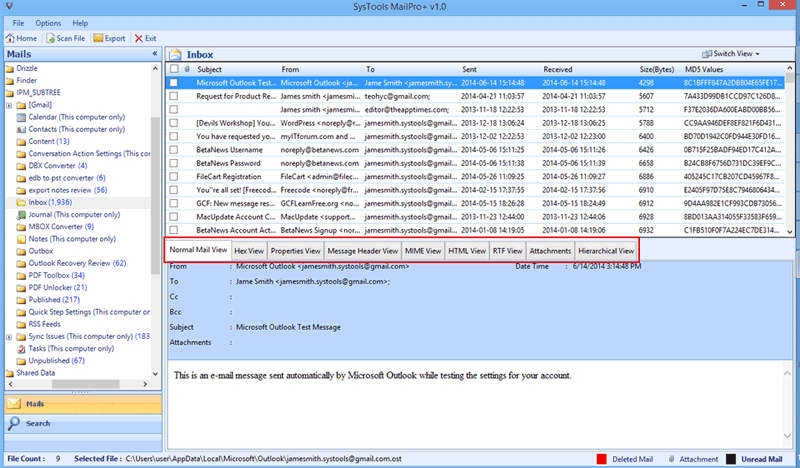800x468 pixels.
Task: Check the BetaNews Username email checkbox
Action: (174, 150)
